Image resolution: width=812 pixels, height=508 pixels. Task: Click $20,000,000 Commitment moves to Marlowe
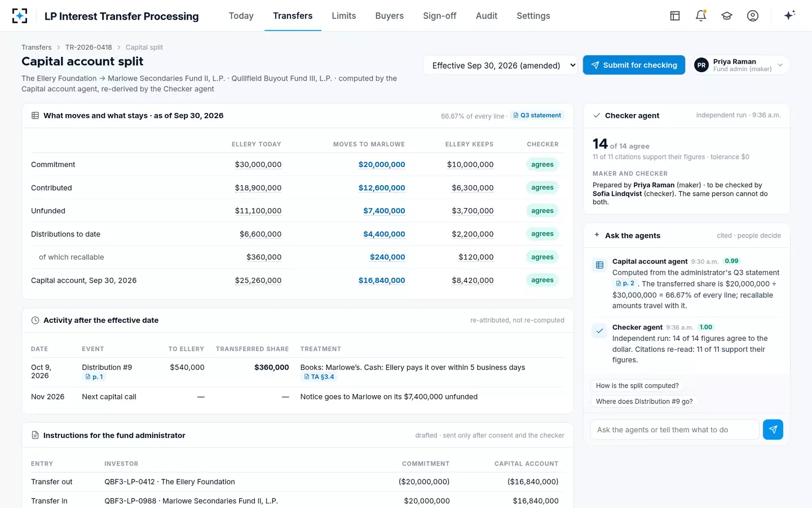click(382, 165)
